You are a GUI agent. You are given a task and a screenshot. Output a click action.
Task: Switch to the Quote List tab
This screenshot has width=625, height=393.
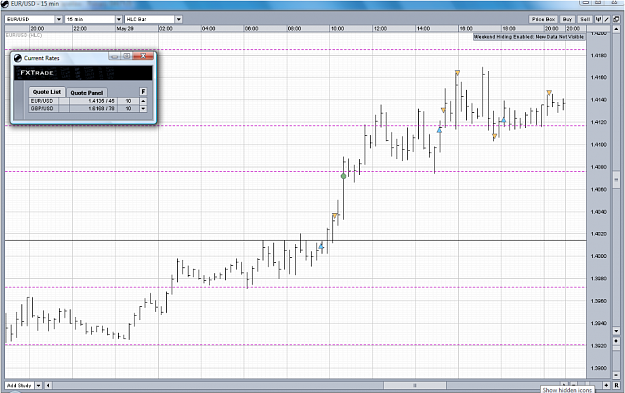[47, 92]
